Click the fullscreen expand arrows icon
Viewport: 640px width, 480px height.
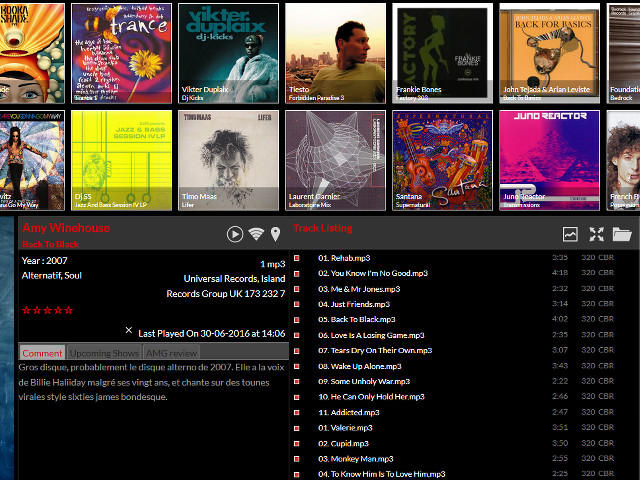(x=596, y=234)
